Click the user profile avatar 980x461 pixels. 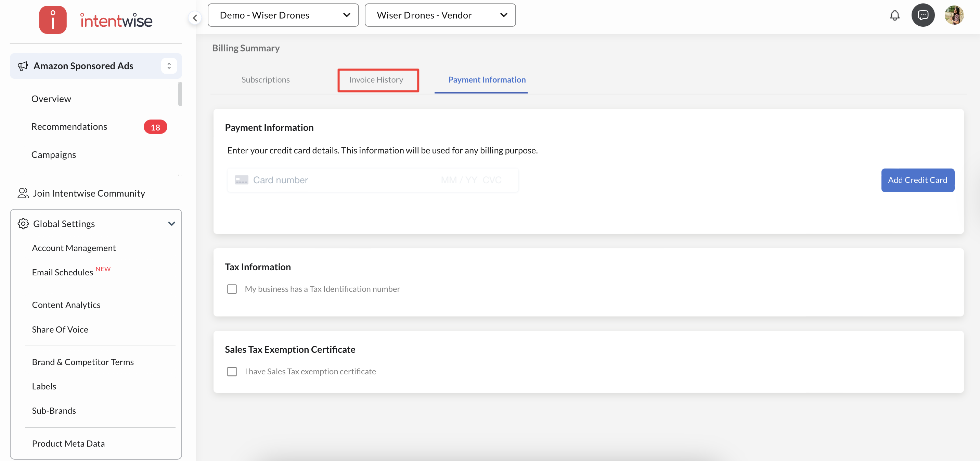click(954, 15)
